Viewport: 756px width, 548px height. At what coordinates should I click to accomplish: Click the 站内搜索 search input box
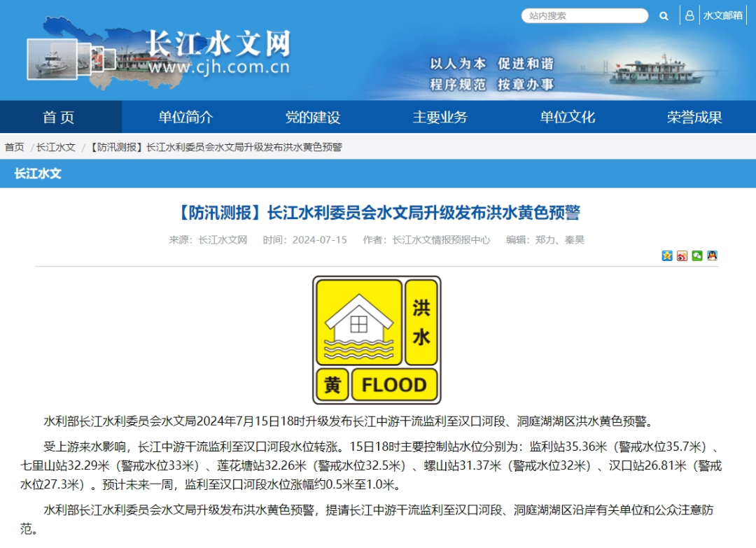click(x=584, y=15)
